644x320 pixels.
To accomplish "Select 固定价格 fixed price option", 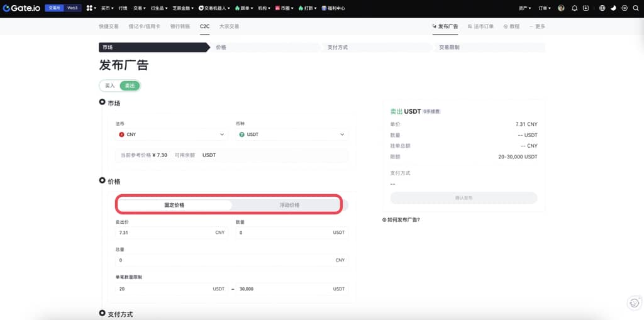I will pyautogui.click(x=174, y=205).
